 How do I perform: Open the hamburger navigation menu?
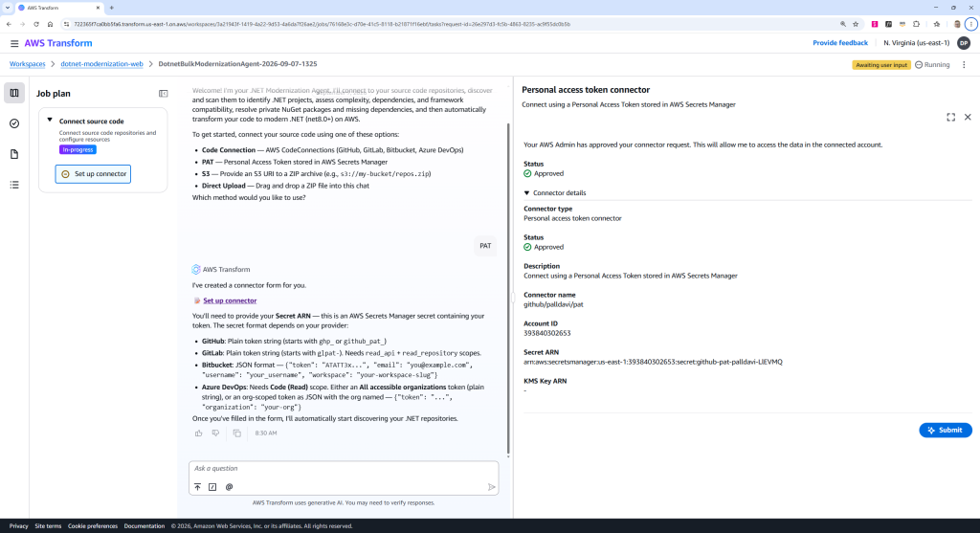[x=13, y=43]
